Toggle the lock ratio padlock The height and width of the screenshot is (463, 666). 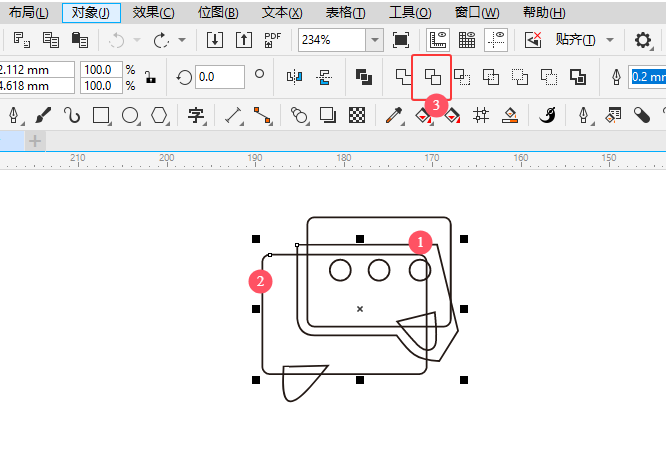(x=150, y=78)
